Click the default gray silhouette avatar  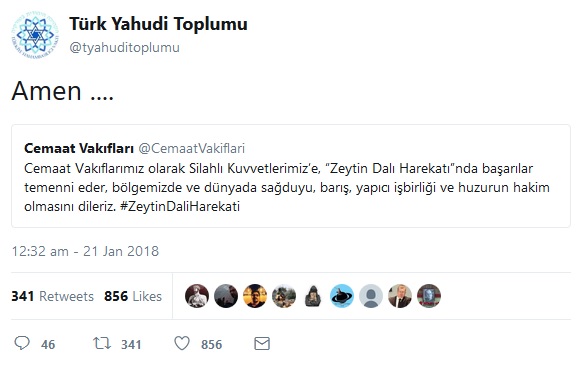point(371,296)
